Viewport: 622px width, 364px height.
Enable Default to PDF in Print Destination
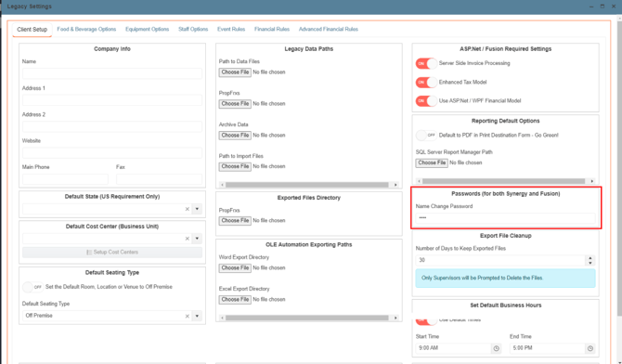click(426, 136)
